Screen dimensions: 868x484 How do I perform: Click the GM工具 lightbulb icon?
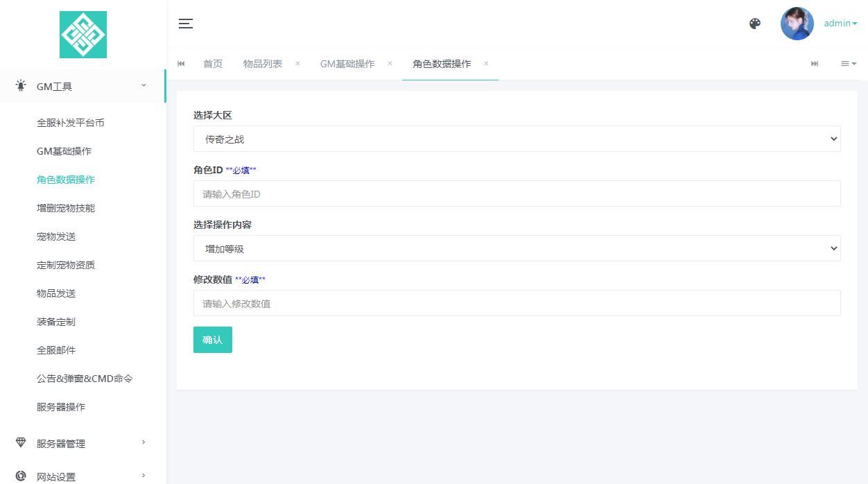coord(21,85)
